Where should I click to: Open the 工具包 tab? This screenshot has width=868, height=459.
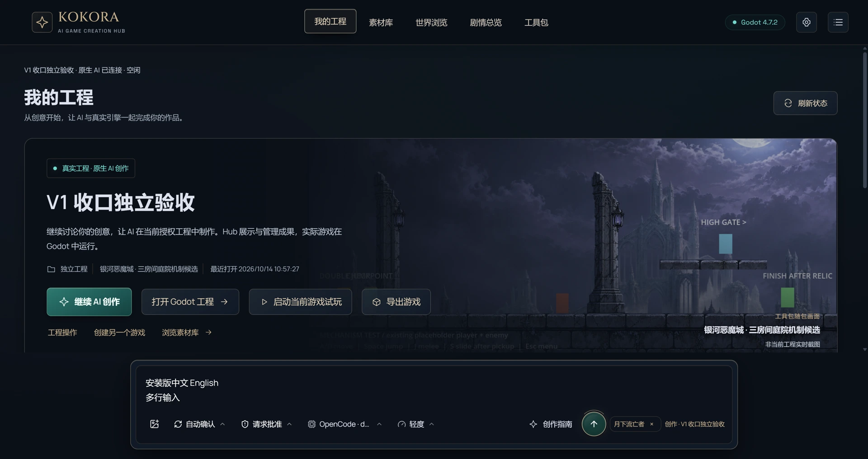point(536,23)
